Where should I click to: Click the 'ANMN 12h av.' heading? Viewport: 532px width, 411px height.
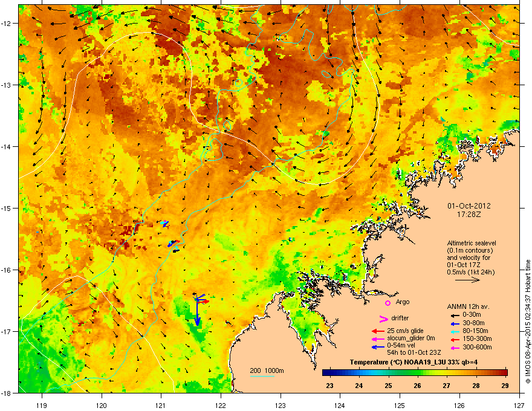(468, 306)
